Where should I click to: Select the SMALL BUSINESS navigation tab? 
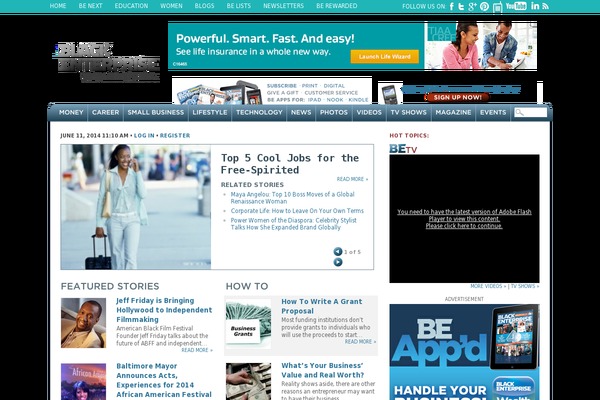coord(156,112)
